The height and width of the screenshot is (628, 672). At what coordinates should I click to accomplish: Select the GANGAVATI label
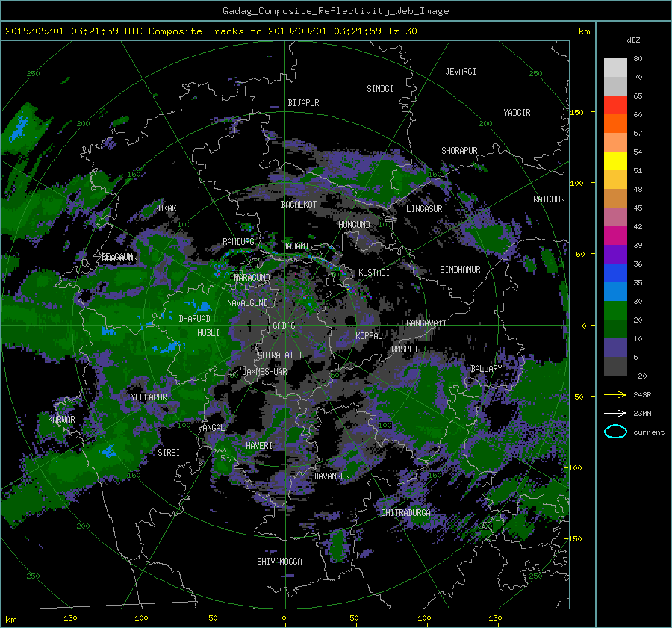point(426,323)
